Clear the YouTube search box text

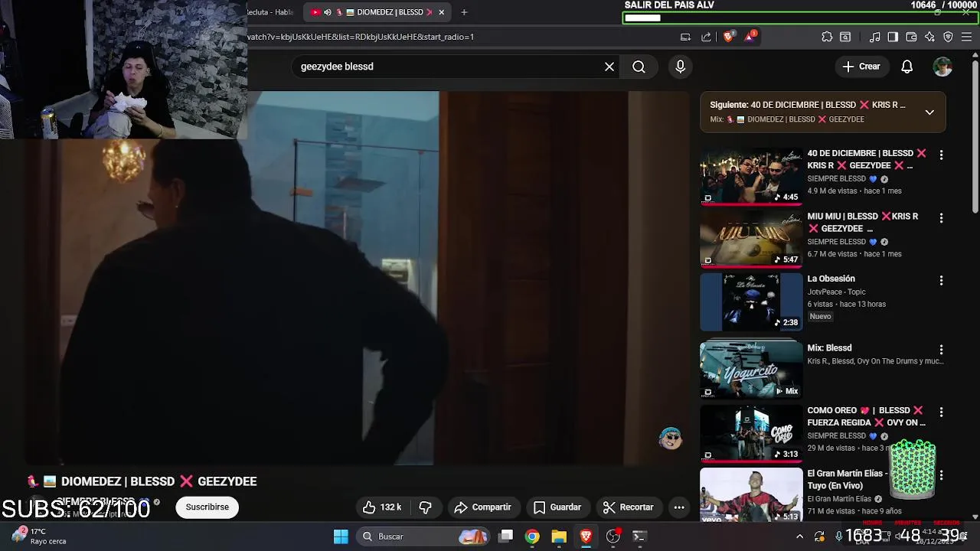(x=609, y=67)
